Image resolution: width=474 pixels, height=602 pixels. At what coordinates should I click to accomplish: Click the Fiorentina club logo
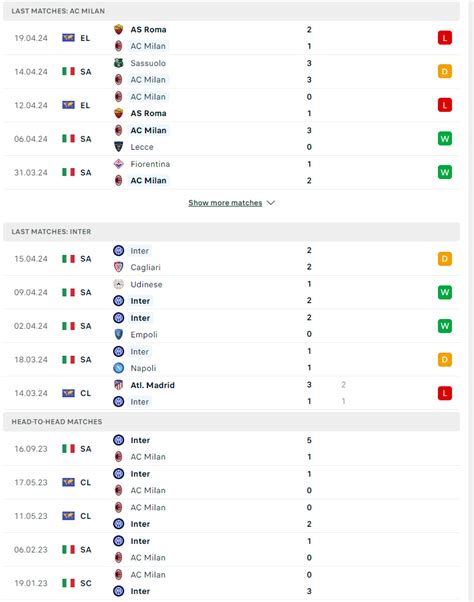(119, 164)
